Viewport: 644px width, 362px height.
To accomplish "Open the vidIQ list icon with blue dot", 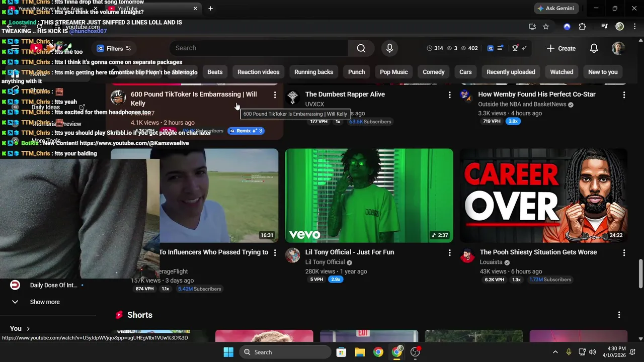I will point(500,48).
